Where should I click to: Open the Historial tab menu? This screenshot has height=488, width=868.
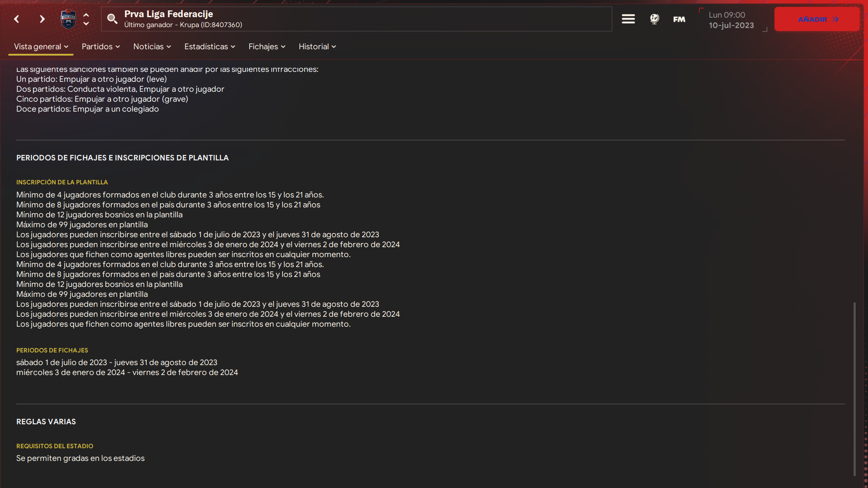coord(317,47)
